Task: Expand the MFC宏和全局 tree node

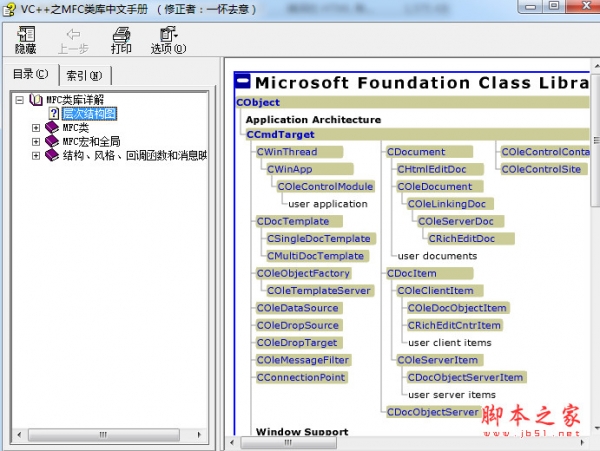Action: pyautogui.click(x=36, y=142)
